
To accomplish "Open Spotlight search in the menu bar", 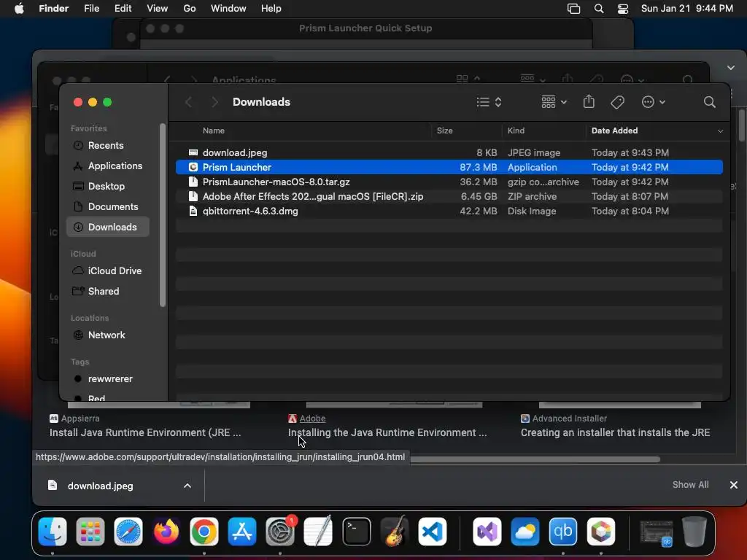I will pyautogui.click(x=599, y=9).
